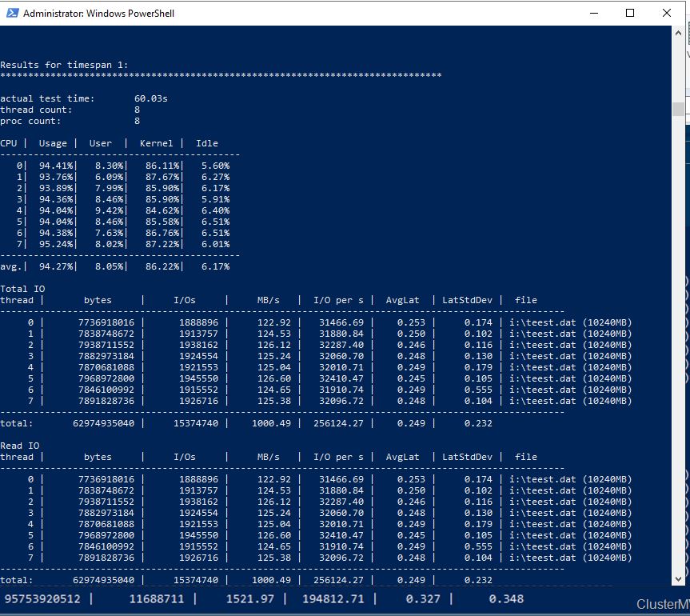
Task: Click 'Results for timespan 1:' heading
Action: point(64,65)
